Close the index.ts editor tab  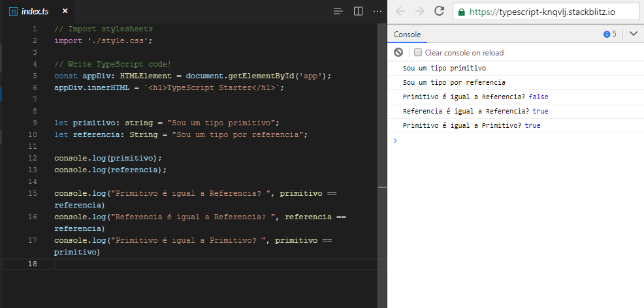pyautogui.click(x=65, y=12)
